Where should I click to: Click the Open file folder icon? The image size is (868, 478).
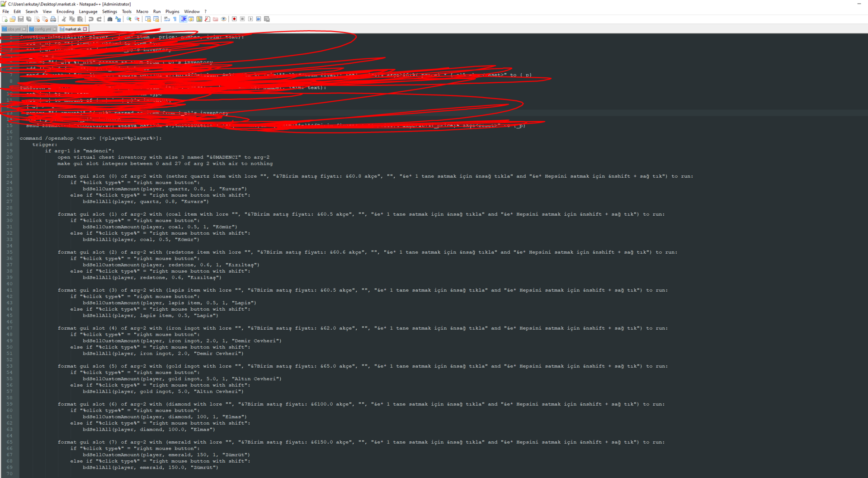pyautogui.click(x=13, y=19)
